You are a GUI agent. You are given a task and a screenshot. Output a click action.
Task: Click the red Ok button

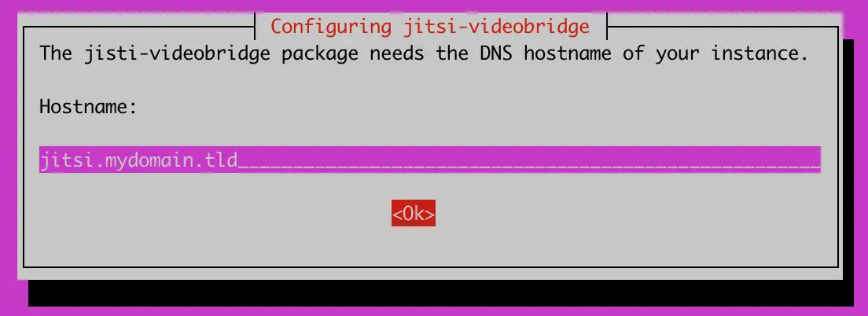point(413,213)
